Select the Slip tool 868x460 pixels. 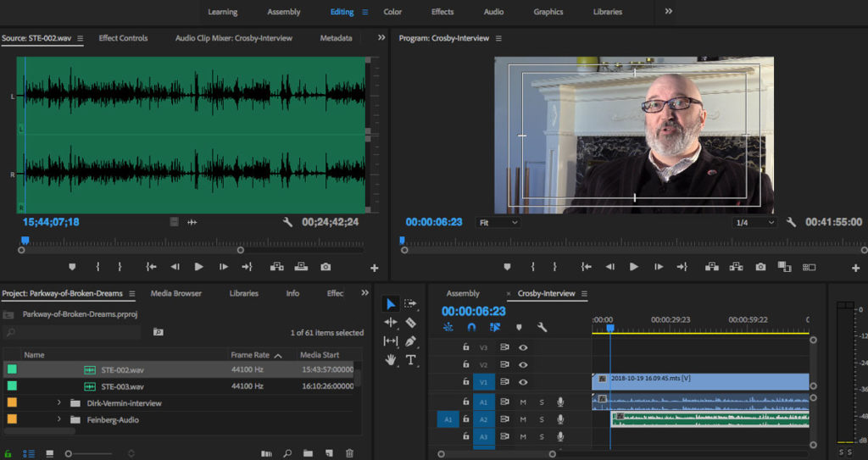click(390, 341)
